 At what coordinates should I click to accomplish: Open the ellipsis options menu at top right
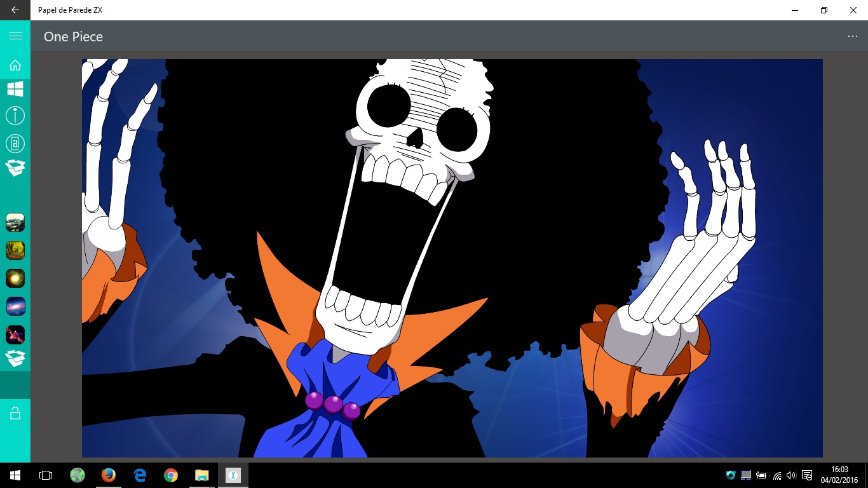852,36
